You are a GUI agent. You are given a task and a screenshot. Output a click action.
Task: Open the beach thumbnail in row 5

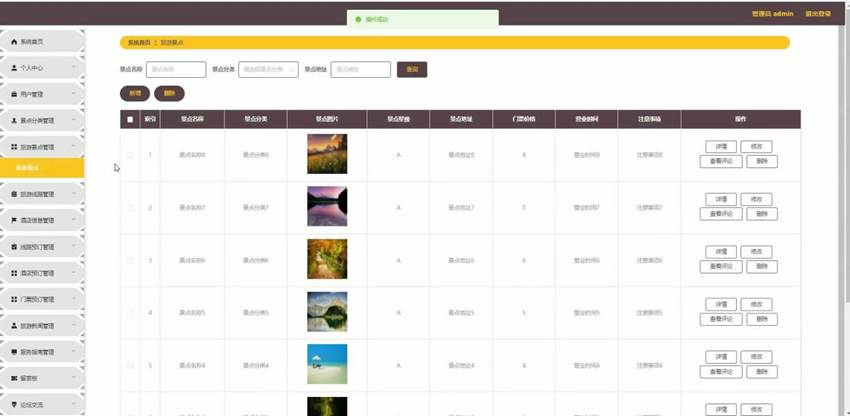tap(327, 364)
